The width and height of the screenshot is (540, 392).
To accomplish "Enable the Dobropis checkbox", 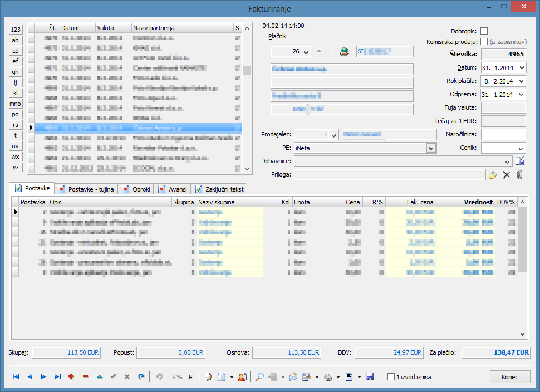I will coord(484,31).
